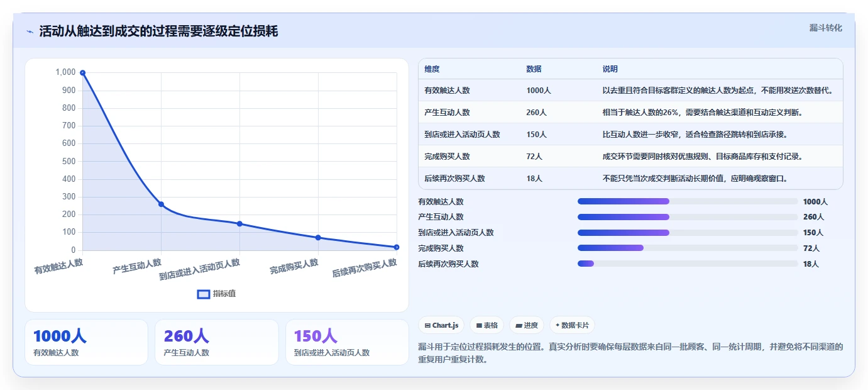Open the 260人 stat card

(216, 342)
